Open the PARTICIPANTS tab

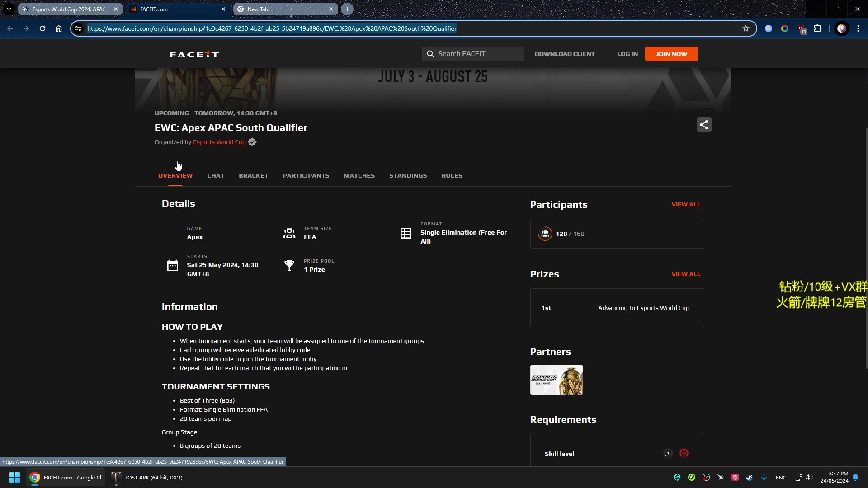pos(306,175)
